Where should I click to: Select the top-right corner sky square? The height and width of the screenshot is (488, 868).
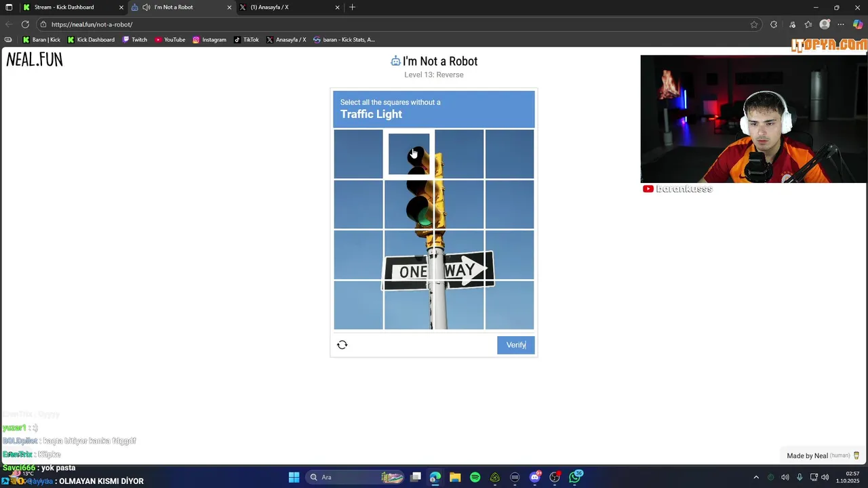click(x=509, y=154)
